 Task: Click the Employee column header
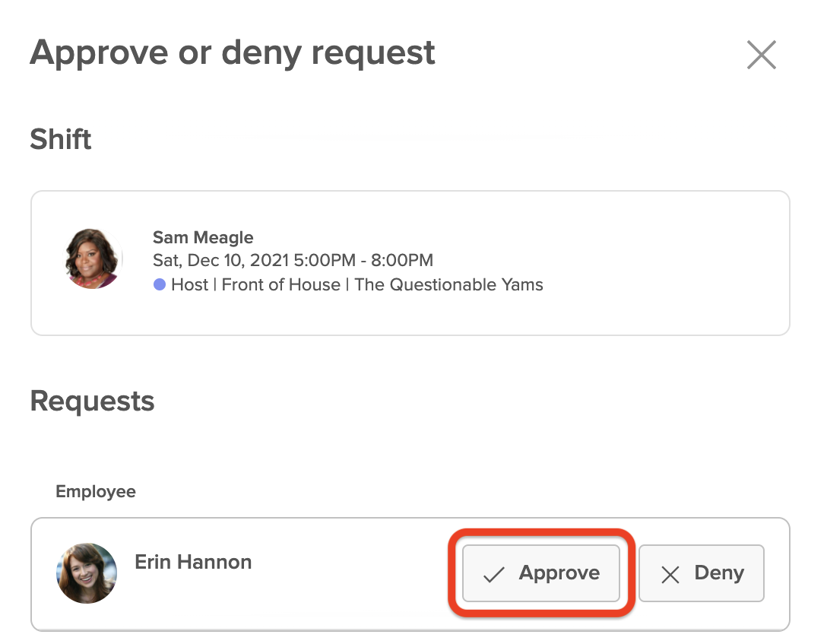pyautogui.click(x=96, y=492)
